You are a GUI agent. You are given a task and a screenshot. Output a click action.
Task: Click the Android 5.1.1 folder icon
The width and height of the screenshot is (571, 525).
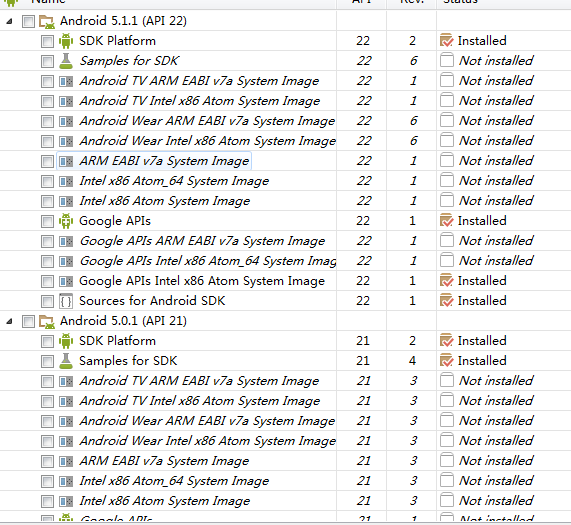pos(47,21)
